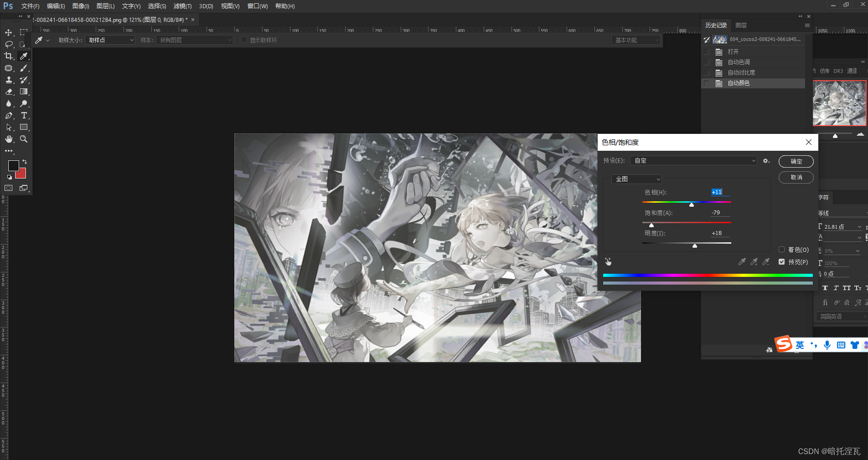
Task: Swap foreground and background colors
Action: coord(25,162)
